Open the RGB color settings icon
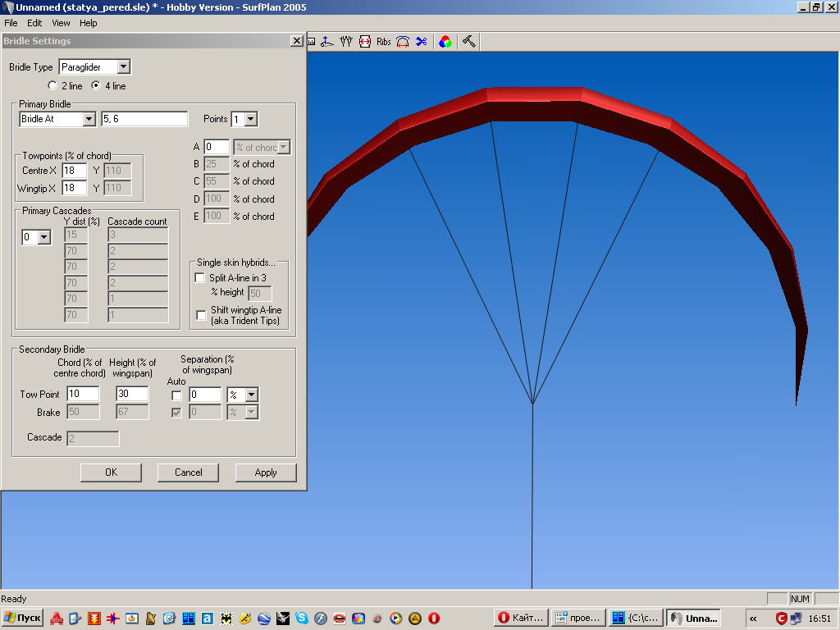Viewport: 840px width, 630px height. [445, 42]
